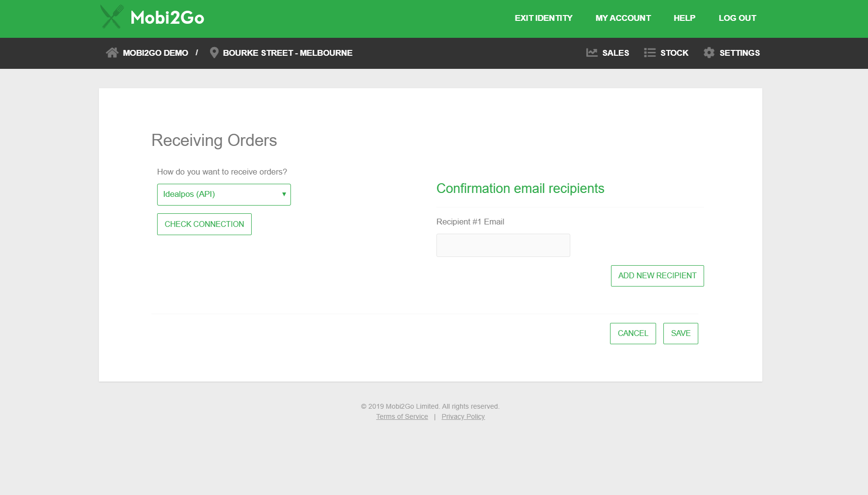Log out of the account
Image resolution: width=868 pixels, height=495 pixels.
[x=737, y=18]
